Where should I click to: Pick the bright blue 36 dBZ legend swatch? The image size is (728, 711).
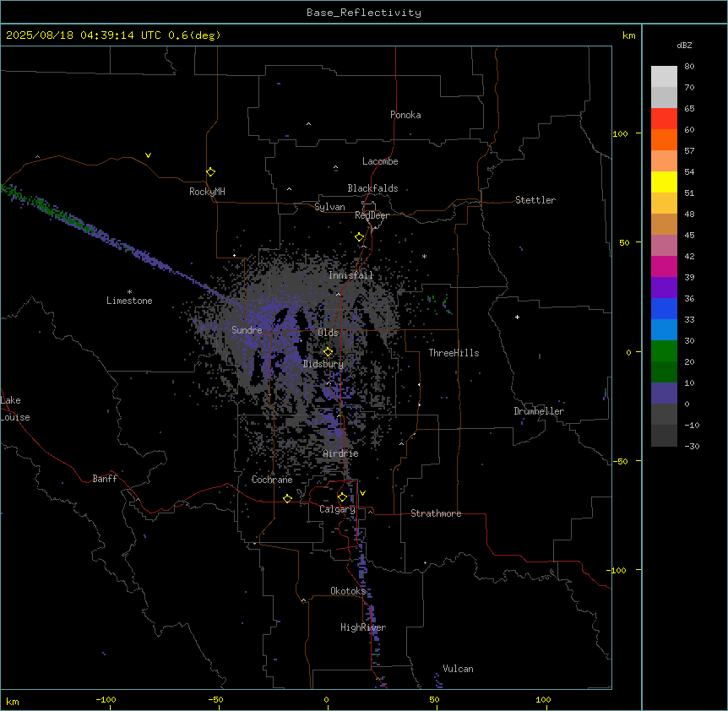[x=664, y=308]
